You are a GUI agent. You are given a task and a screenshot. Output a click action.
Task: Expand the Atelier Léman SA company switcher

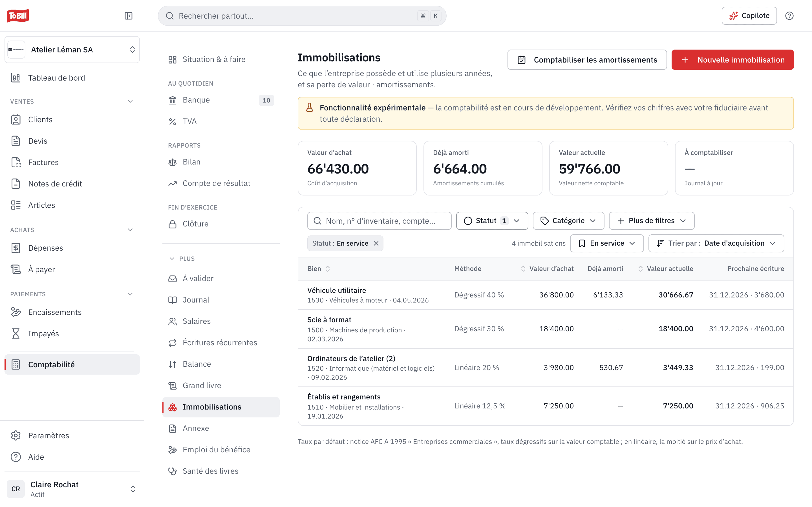(72, 50)
